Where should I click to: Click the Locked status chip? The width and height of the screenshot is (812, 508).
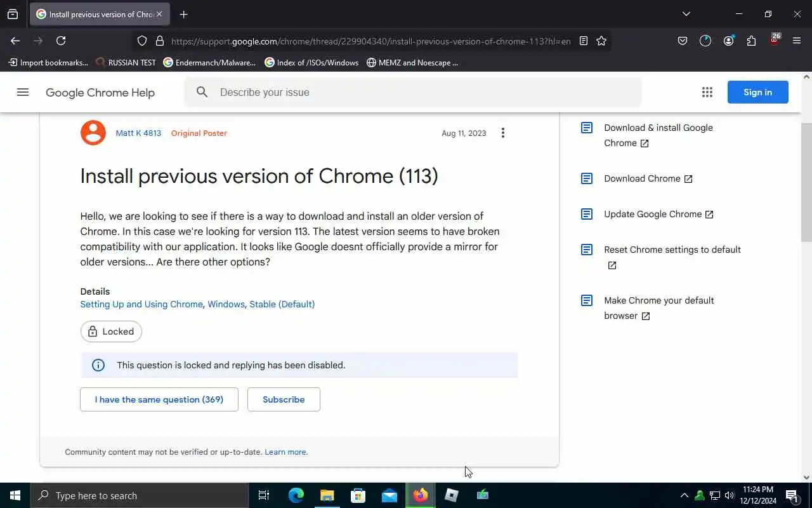[x=111, y=331]
